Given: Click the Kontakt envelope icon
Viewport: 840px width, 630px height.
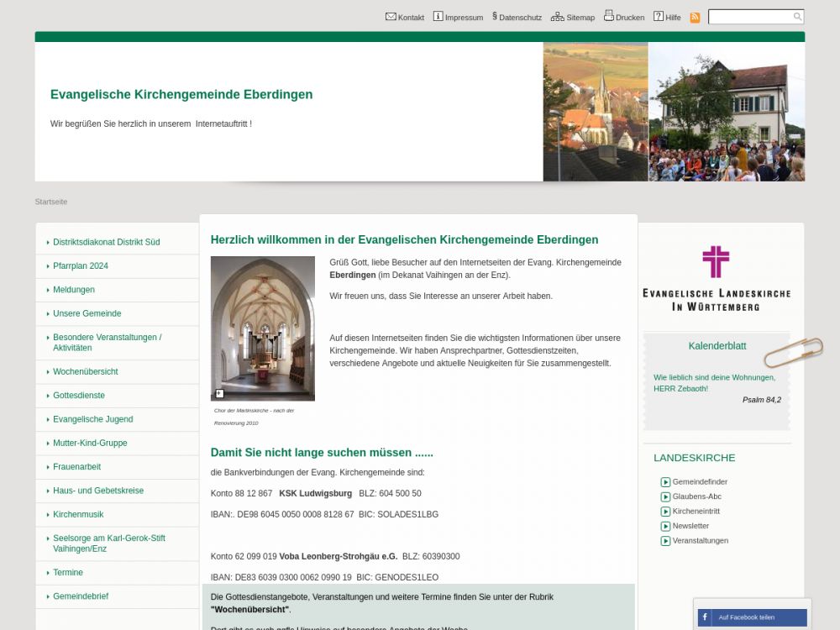Looking at the screenshot, I should (391, 17).
